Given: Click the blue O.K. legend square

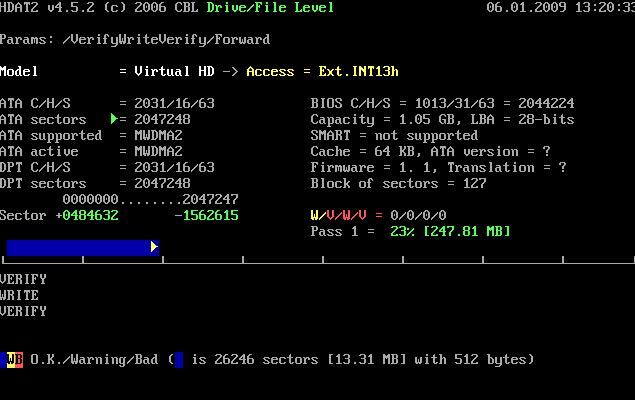Looking at the screenshot, I should tap(3, 360).
